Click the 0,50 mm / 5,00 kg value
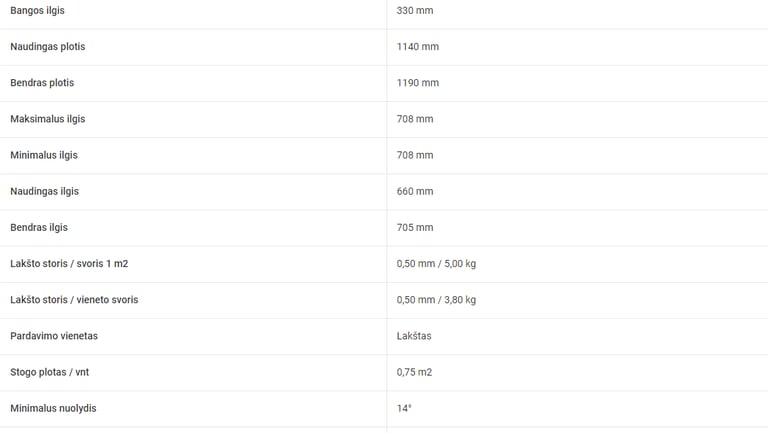The width and height of the screenshot is (768, 433). click(436, 264)
